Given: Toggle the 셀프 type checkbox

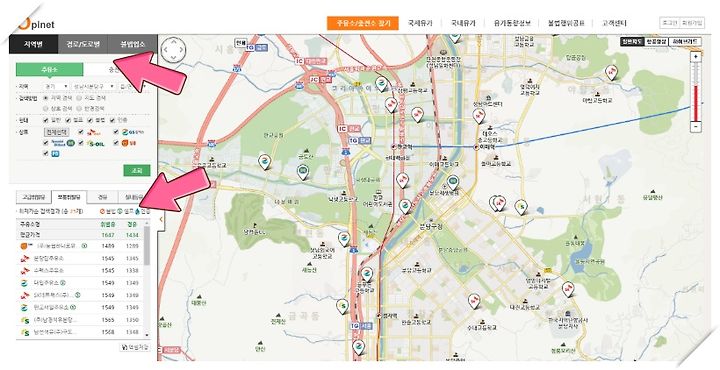Looking at the screenshot, I should pyautogui.click(x=68, y=120).
